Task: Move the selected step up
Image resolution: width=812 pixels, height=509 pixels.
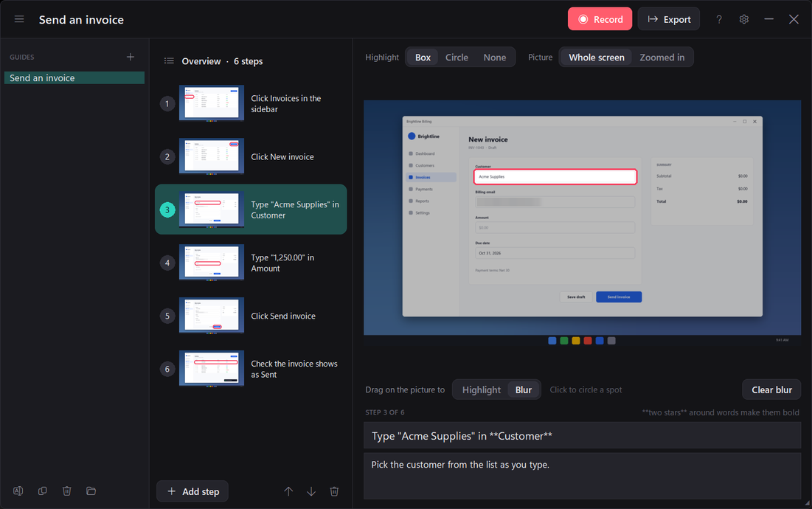Action: (x=288, y=491)
